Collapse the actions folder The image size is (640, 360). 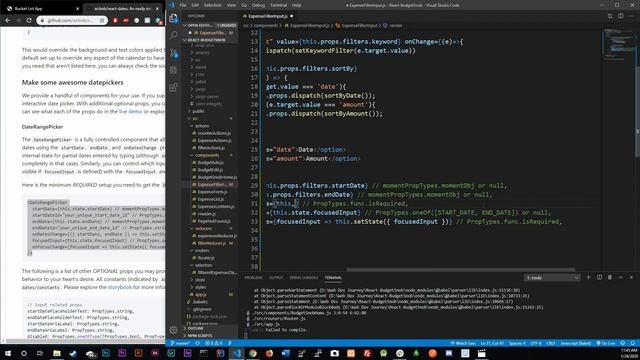(202, 126)
